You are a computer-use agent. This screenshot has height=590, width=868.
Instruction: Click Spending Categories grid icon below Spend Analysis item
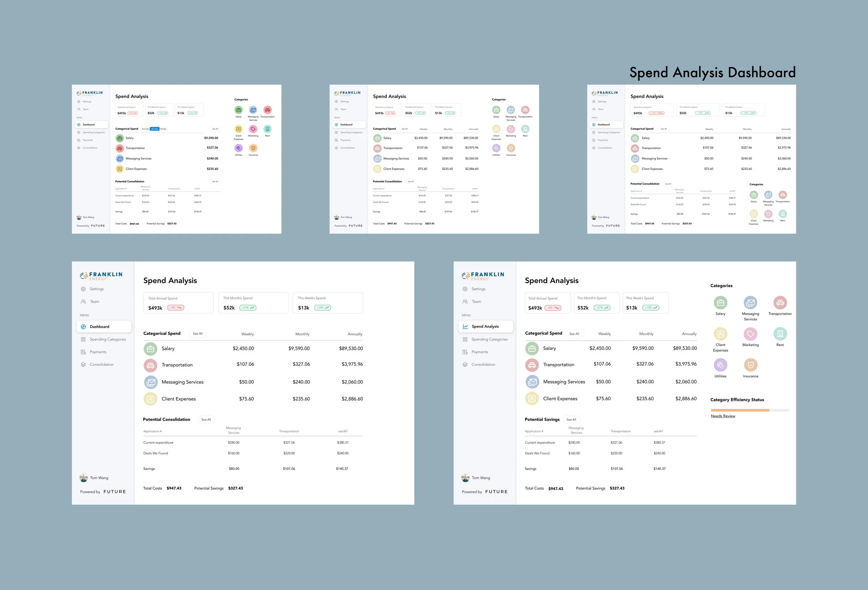pyautogui.click(x=465, y=339)
